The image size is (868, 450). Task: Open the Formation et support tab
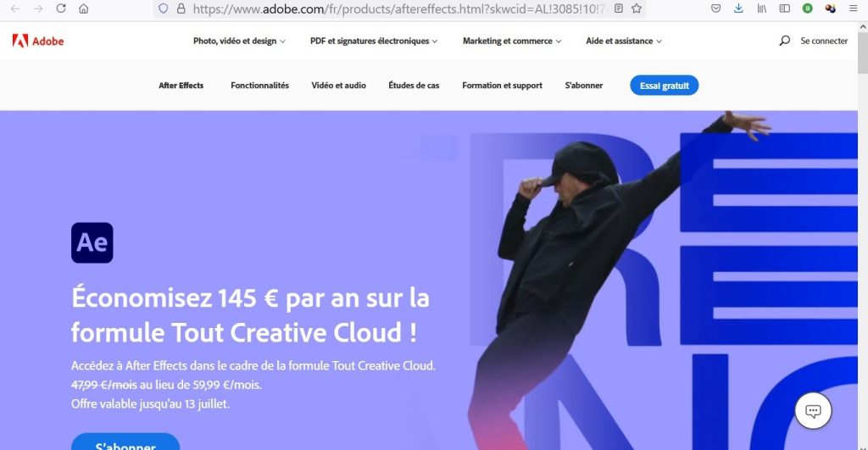tap(502, 86)
